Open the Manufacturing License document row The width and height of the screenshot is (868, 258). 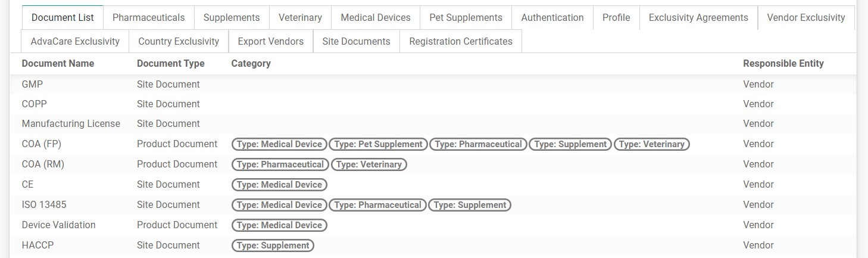pos(433,124)
